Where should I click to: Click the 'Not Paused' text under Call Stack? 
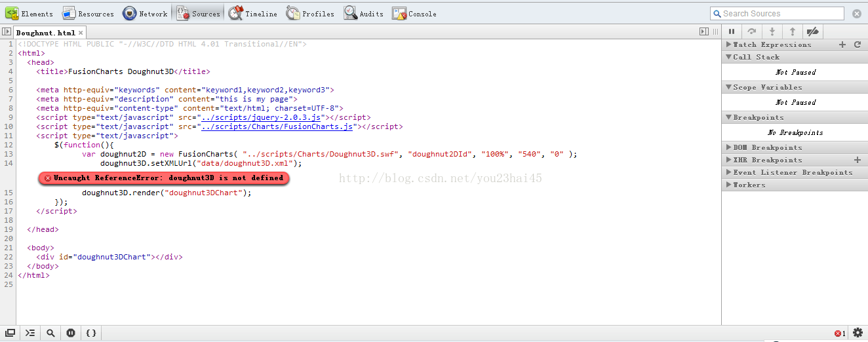(x=795, y=72)
